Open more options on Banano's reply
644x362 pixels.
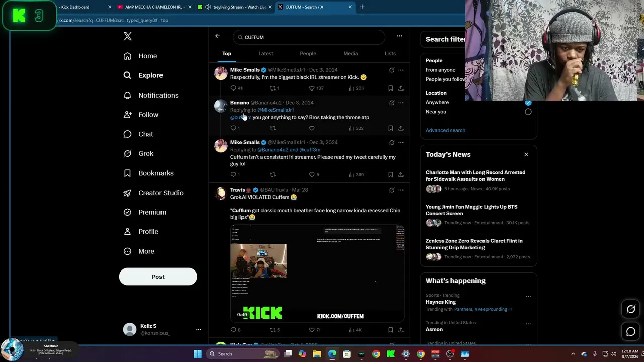pos(401,103)
